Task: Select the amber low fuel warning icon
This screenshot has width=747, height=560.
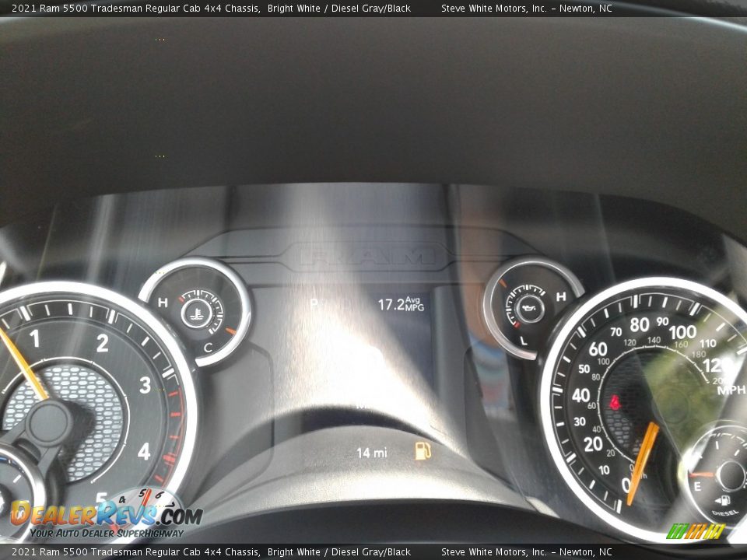Action: (423, 451)
